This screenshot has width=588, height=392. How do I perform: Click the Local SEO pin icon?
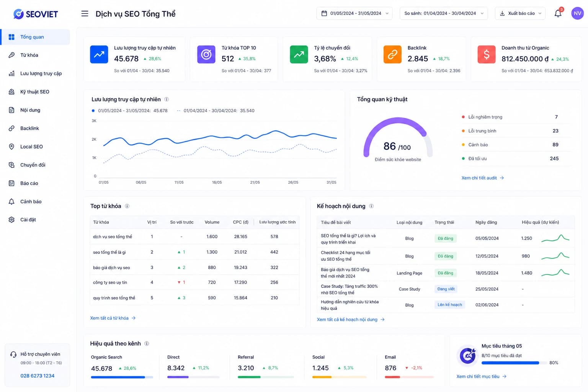[11, 147]
